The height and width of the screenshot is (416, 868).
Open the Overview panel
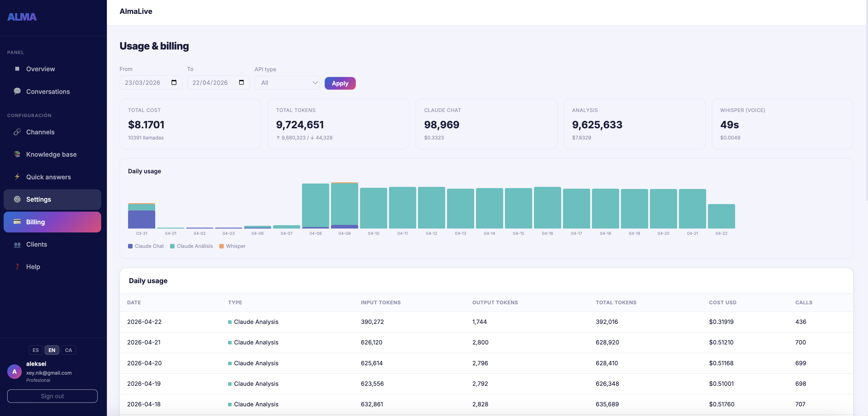pos(40,69)
